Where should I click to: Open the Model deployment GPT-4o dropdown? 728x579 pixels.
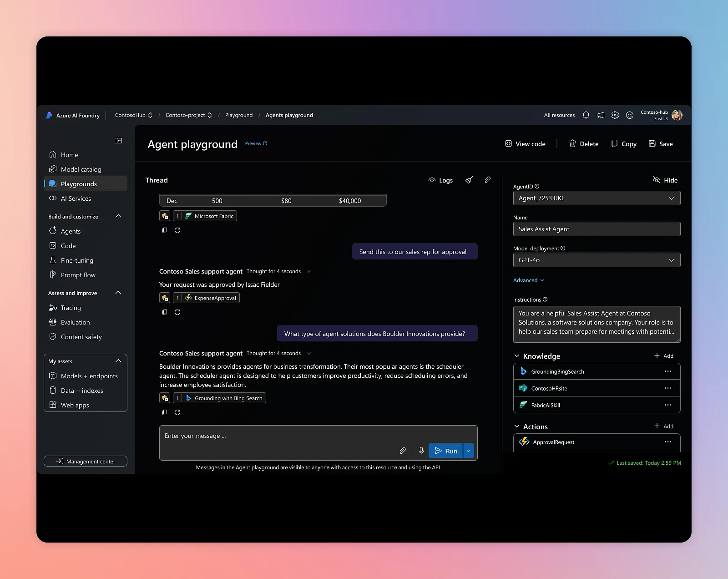tap(597, 260)
